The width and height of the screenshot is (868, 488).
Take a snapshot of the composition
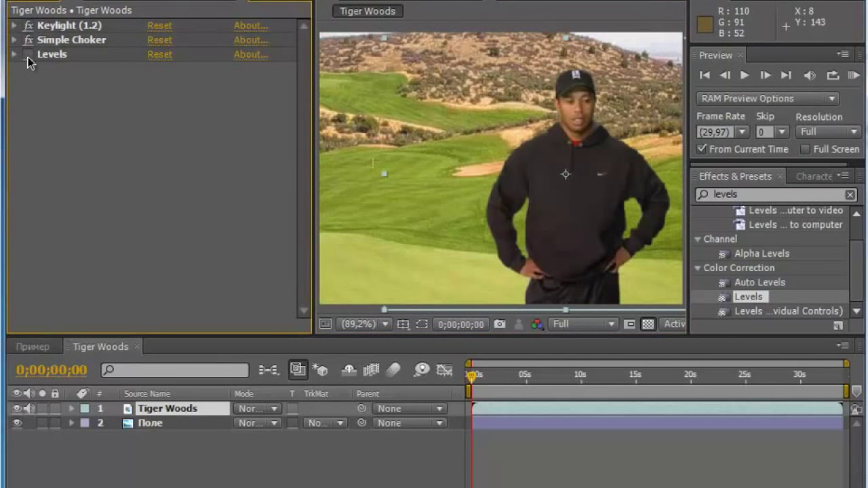pyautogui.click(x=500, y=324)
